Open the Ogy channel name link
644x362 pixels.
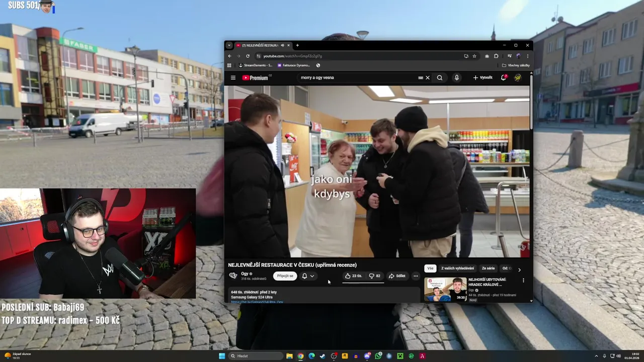coord(245,274)
